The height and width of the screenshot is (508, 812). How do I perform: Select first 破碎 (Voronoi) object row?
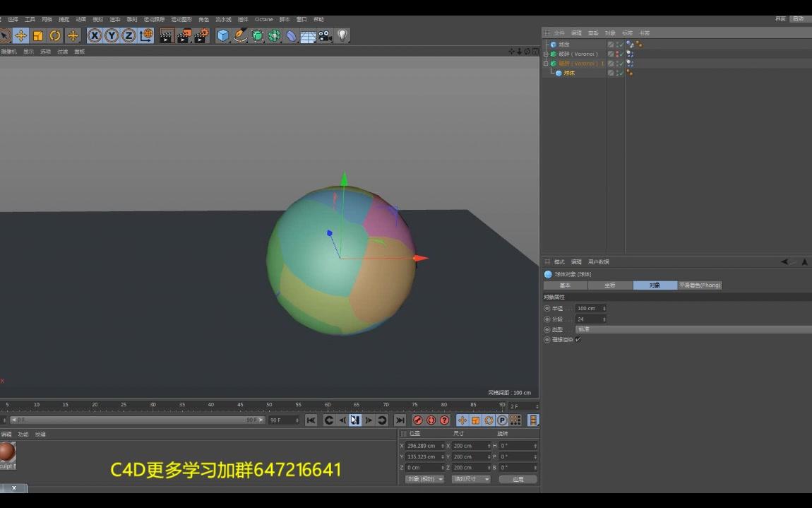tap(578, 54)
